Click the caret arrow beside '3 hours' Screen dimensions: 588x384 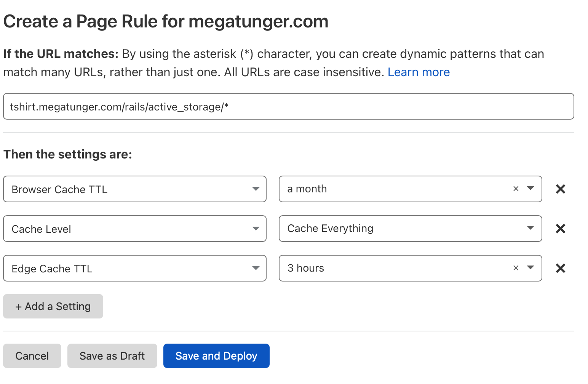[530, 268]
